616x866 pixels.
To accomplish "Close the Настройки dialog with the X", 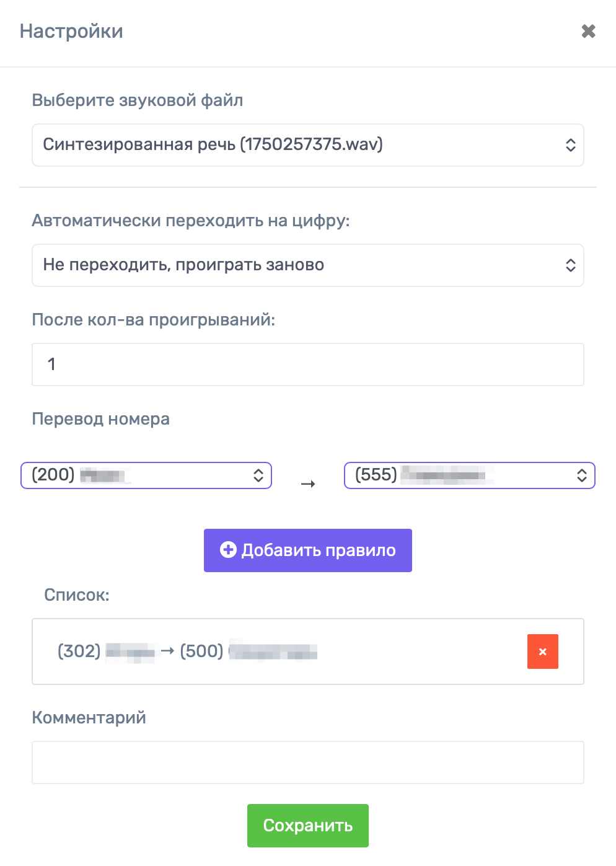I will pos(588,31).
